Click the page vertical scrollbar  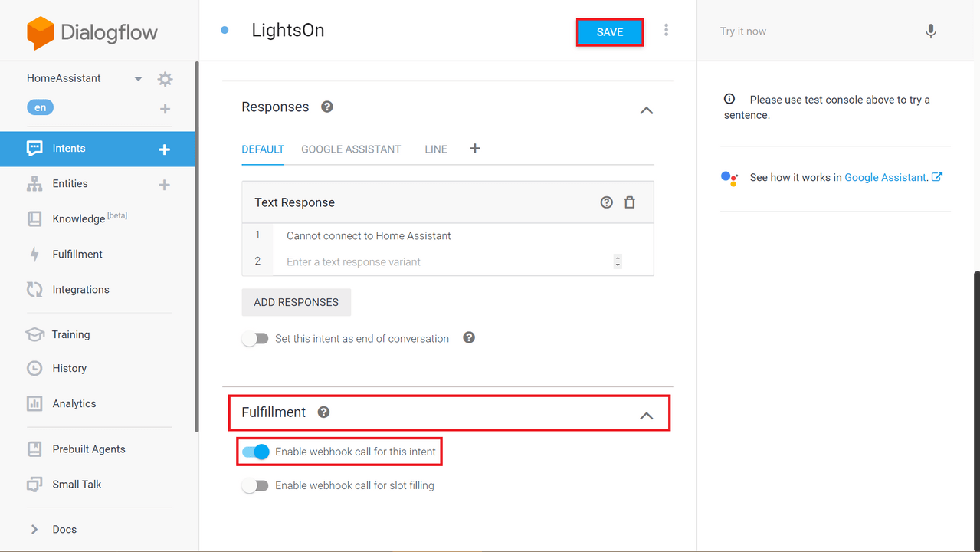click(x=976, y=410)
